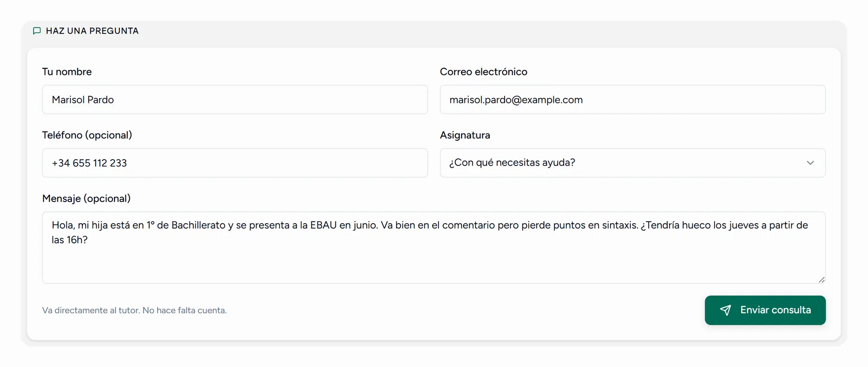The width and height of the screenshot is (868, 367).
Task: Click the resize handle of message box
Action: point(821,279)
